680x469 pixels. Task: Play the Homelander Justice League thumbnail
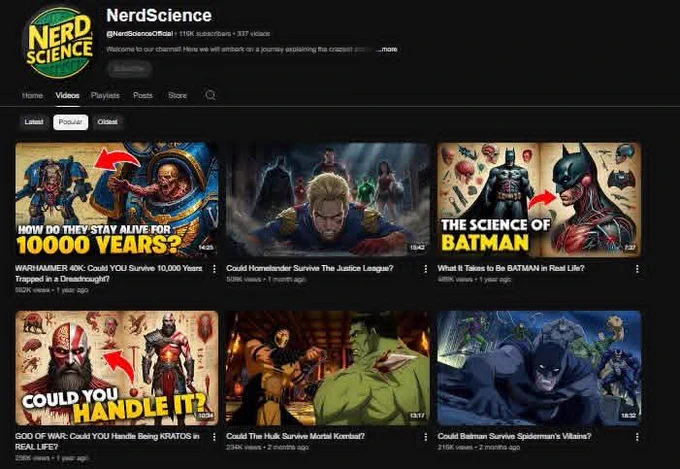tap(328, 200)
